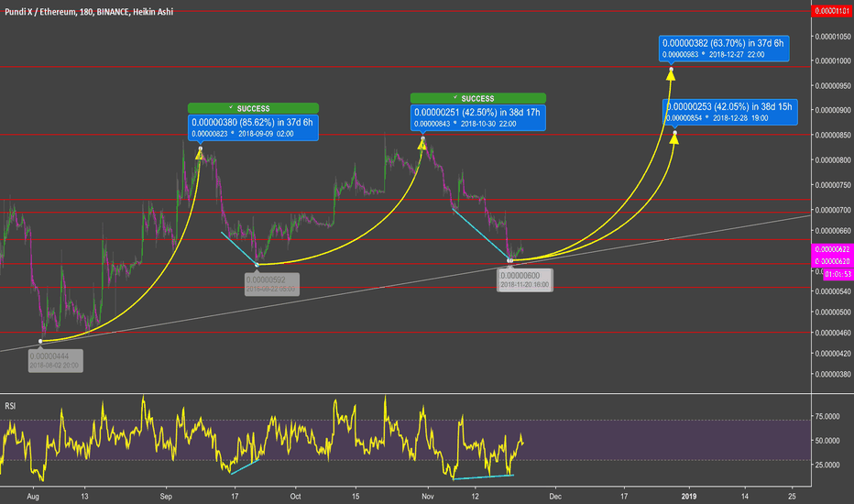Click the Dec date on time axis
Viewport: 854px width, 504px height.
pyautogui.click(x=555, y=497)
